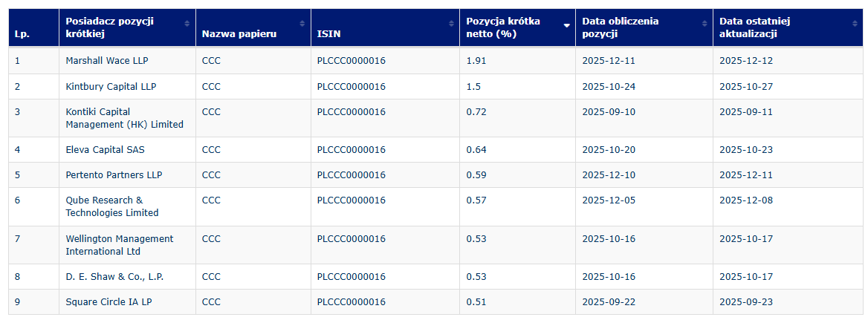This screenshot has width=868, height=320.
Task: Click row number 1 in Lp. column
Action: (x=17, y=61)
